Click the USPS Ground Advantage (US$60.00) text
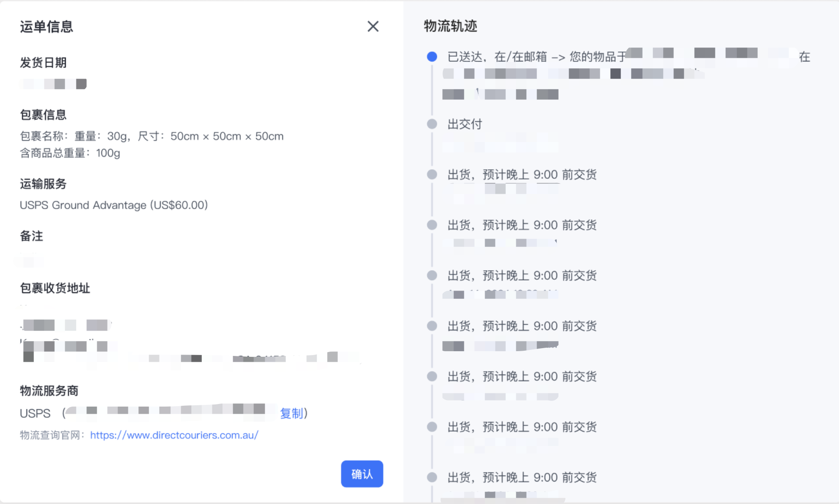The image size is (839, 504). click(114, 205)
